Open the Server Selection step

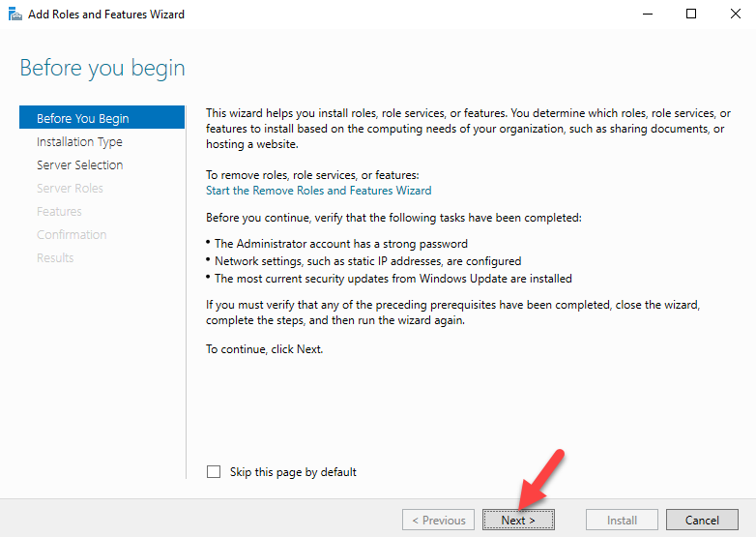click(x=79, y=165)
